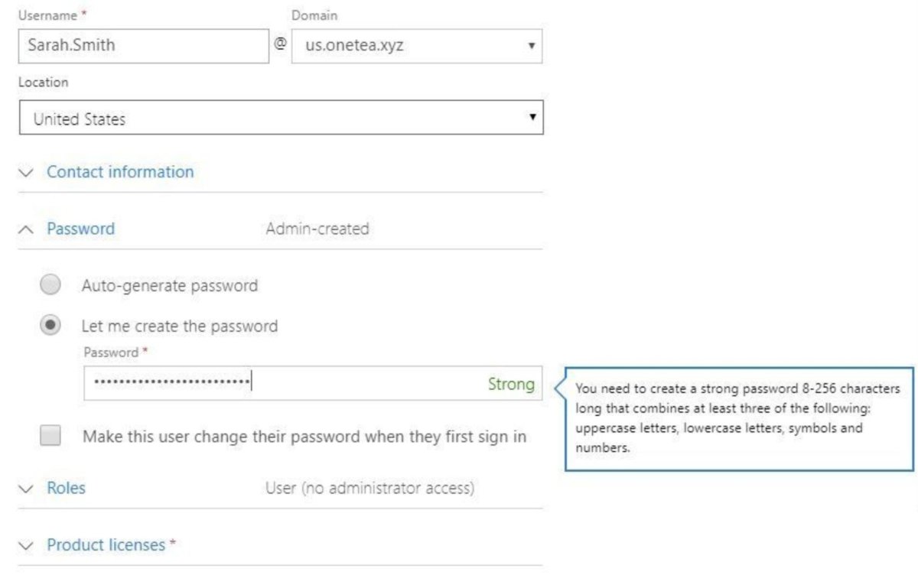This screenshot has width=918, height=588.
Task: Open the Contact information section link
Action: click(120, 172)
